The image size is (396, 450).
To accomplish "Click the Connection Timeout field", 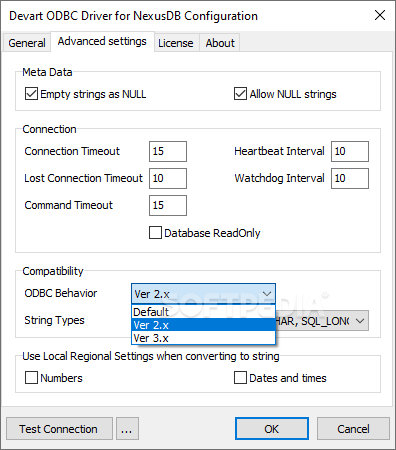I will pyautogui.click(x=168, y=151).
